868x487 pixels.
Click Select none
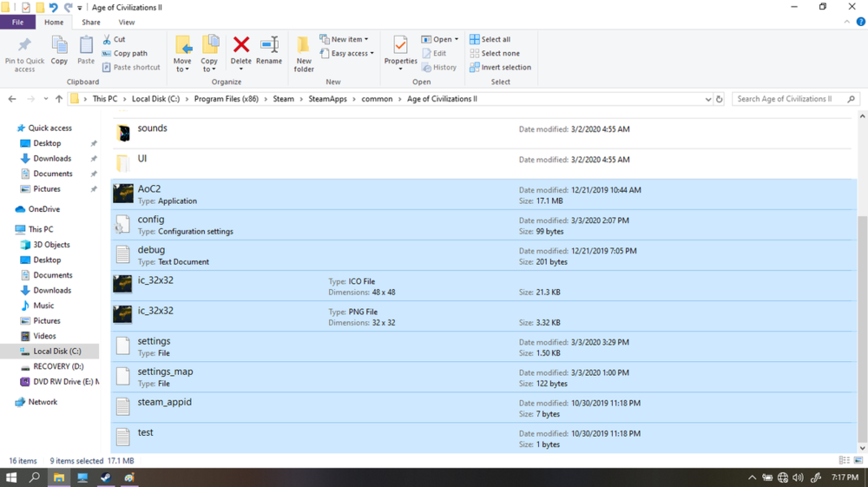click(x=495, y=53)
